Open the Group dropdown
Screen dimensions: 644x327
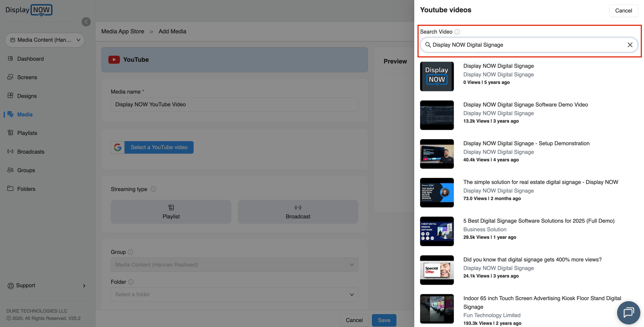235,265
